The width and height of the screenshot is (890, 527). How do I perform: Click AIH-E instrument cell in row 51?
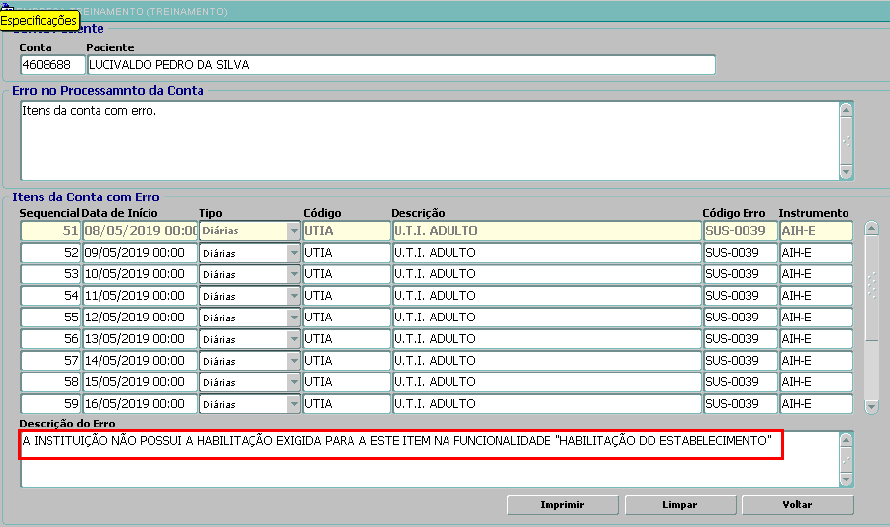coord(816,231)
